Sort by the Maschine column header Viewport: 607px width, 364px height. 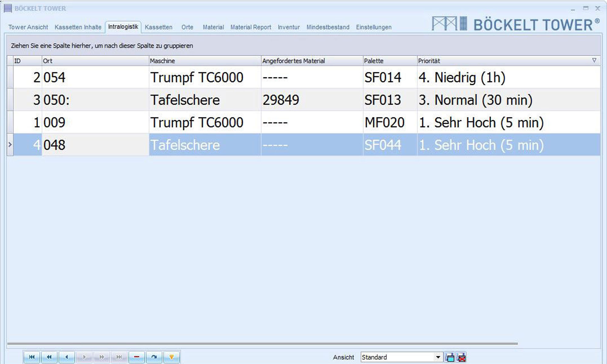coord(205,61)
